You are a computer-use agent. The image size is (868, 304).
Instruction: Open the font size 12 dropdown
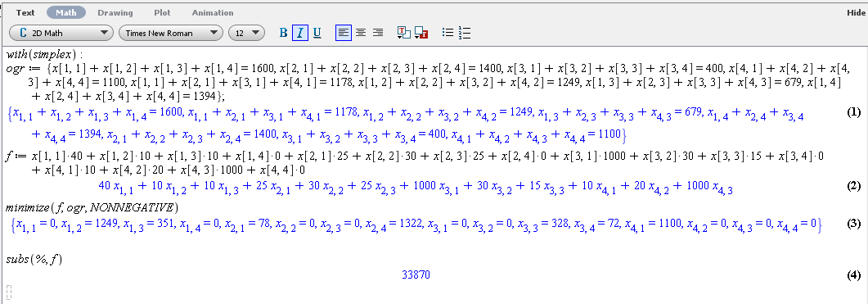pos(246,33)
